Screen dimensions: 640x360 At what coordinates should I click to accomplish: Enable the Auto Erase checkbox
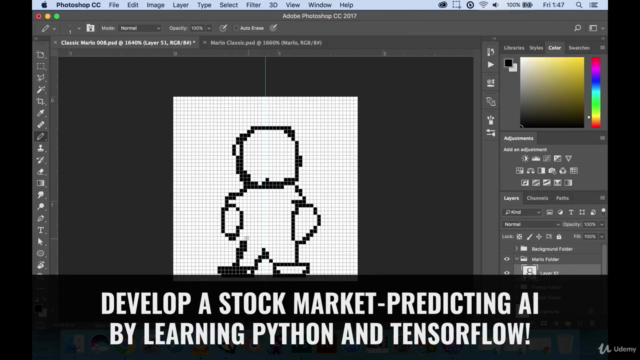pos(236,28)
